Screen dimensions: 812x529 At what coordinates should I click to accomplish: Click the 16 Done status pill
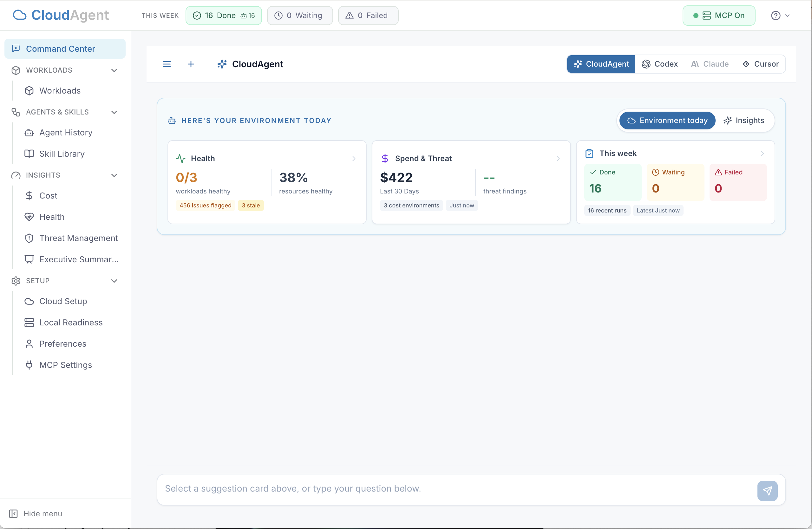tap(224, 16)
